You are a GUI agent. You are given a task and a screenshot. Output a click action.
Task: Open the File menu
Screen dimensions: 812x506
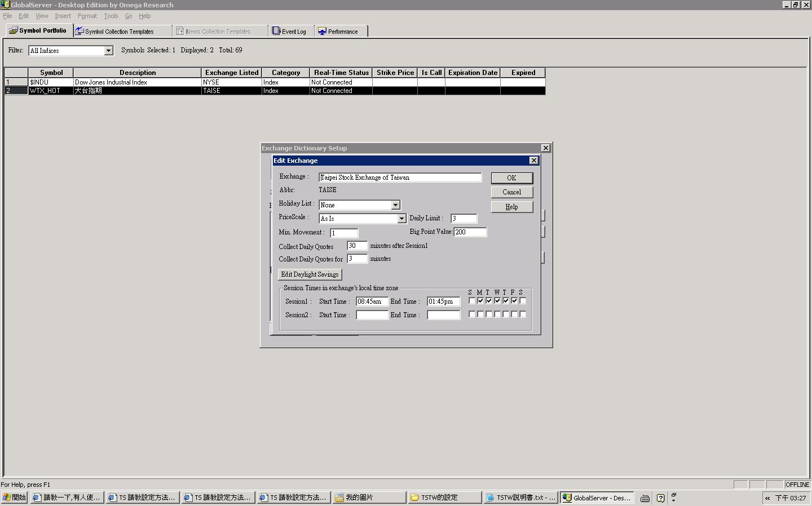7,16
